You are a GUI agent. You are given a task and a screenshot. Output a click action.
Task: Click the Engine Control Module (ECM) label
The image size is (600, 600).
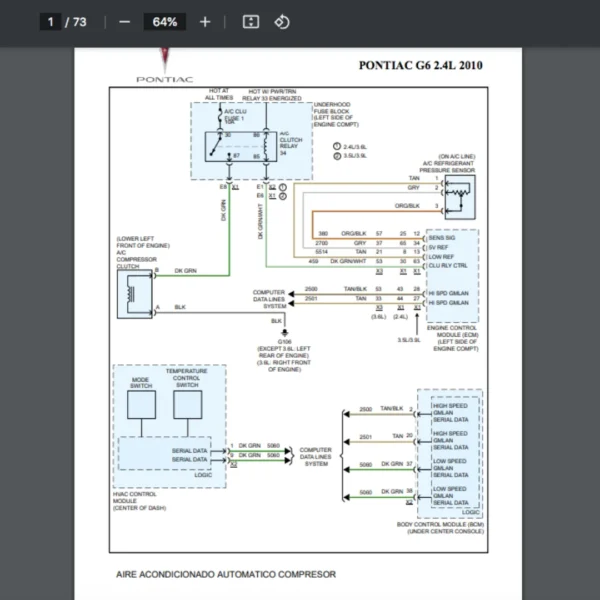[x=452, y=333]
